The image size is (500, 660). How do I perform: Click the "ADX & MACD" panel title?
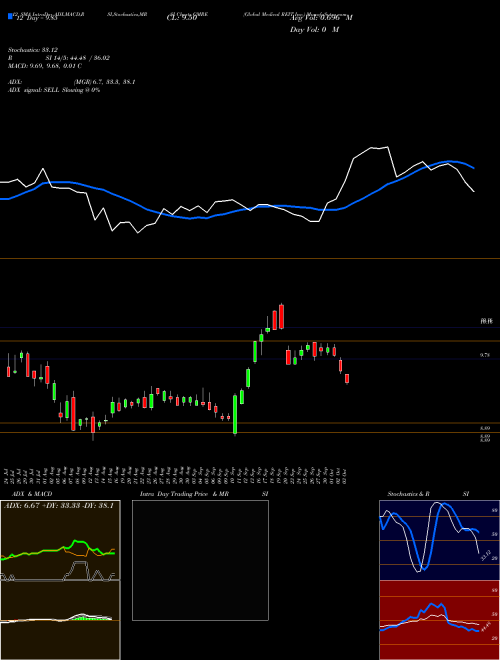point(32,494)
